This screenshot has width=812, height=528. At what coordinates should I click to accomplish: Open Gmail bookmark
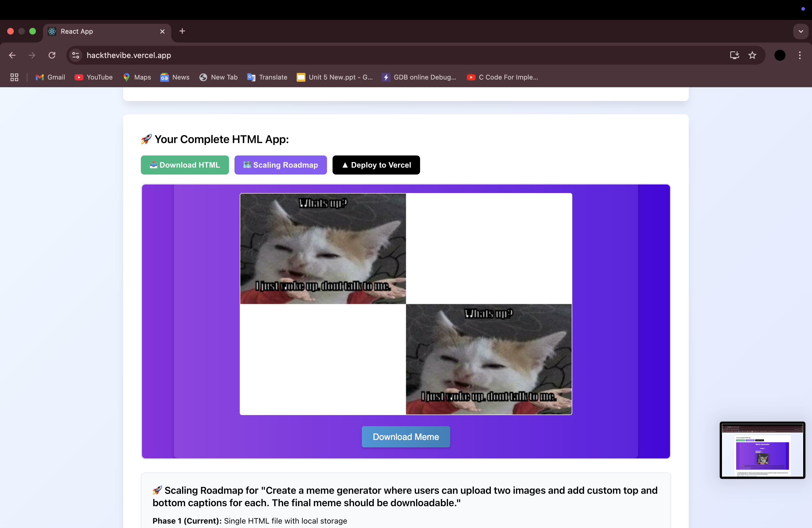point(51,77)
